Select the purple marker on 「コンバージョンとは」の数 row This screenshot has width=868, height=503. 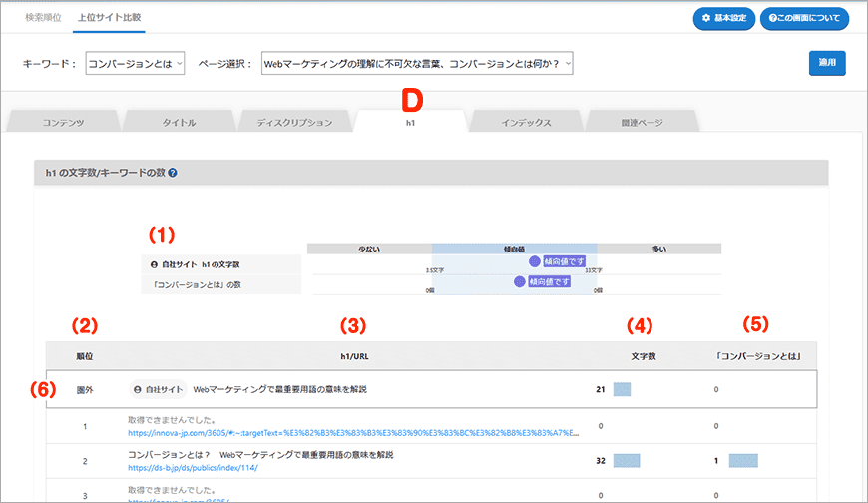pos(519,282)
